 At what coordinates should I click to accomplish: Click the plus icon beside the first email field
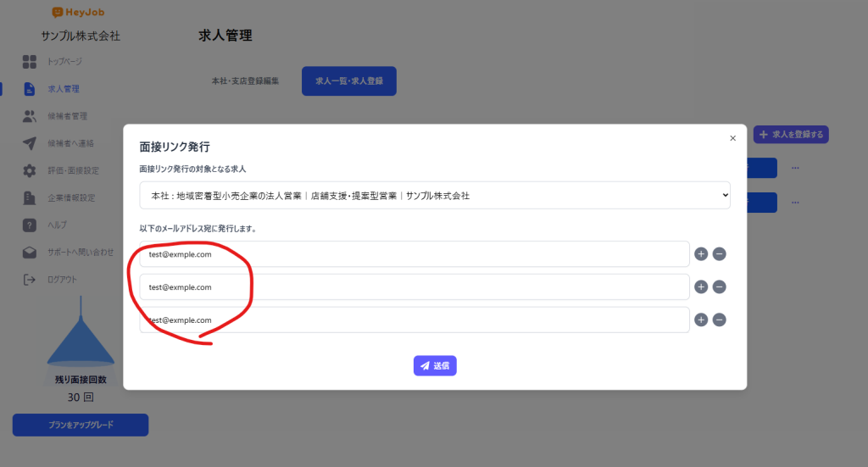click(701, 253)
